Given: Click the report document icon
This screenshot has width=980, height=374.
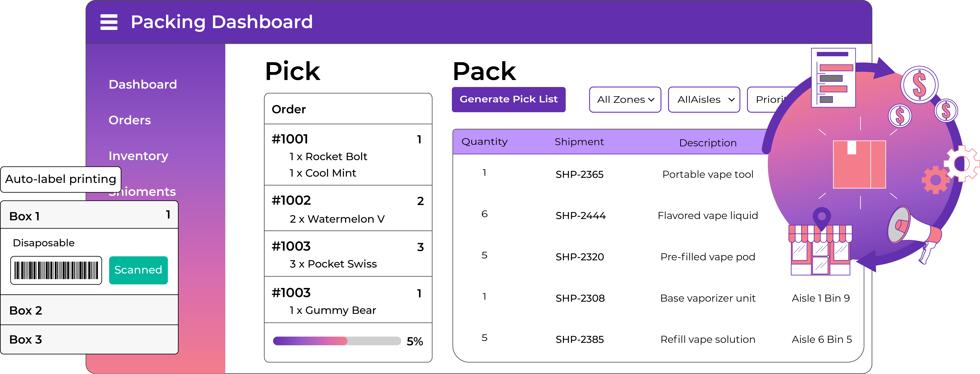Looking at the screenshot, I should point(833,77).
